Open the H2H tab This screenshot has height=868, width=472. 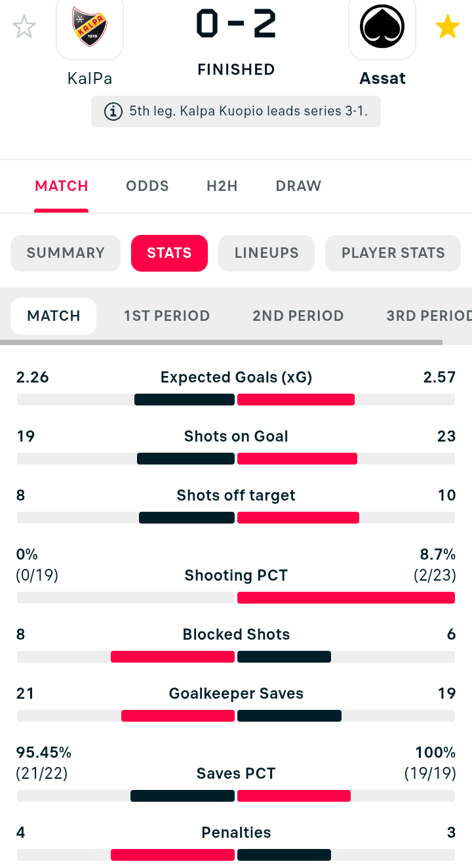(x=222, y=186)
